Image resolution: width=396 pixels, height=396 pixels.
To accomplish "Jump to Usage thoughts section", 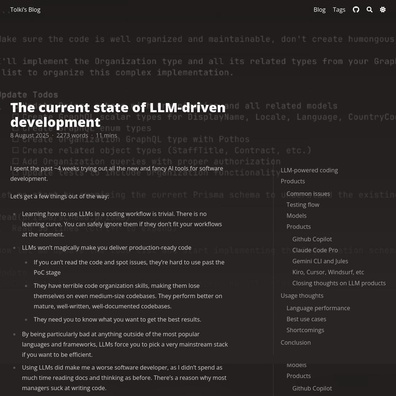I will point(302,296).
